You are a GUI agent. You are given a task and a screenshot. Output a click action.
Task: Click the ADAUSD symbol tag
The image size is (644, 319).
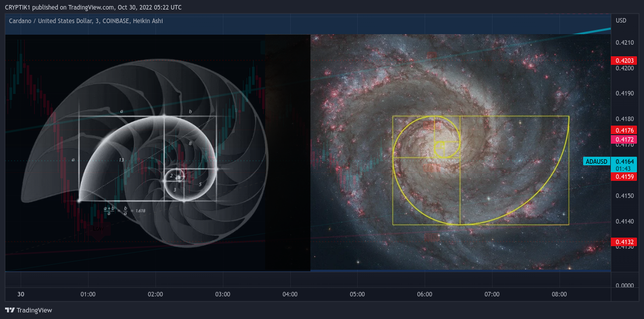tap(597, 161)
